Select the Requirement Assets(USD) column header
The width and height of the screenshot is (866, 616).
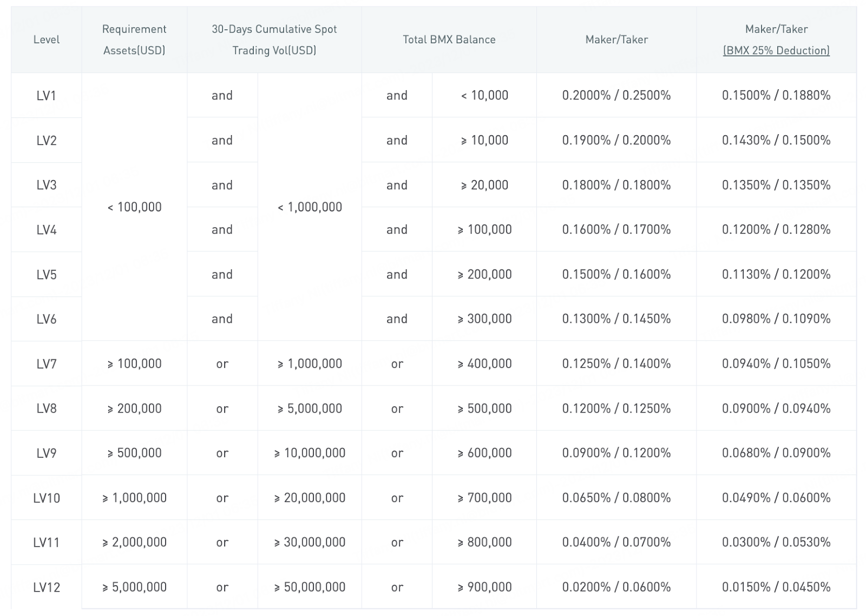tap(134, 39)
